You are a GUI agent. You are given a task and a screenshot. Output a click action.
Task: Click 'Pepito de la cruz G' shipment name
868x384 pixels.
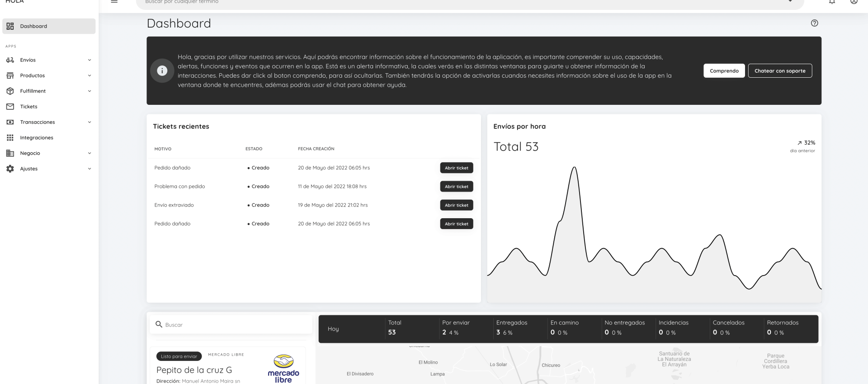click(194, 370)
